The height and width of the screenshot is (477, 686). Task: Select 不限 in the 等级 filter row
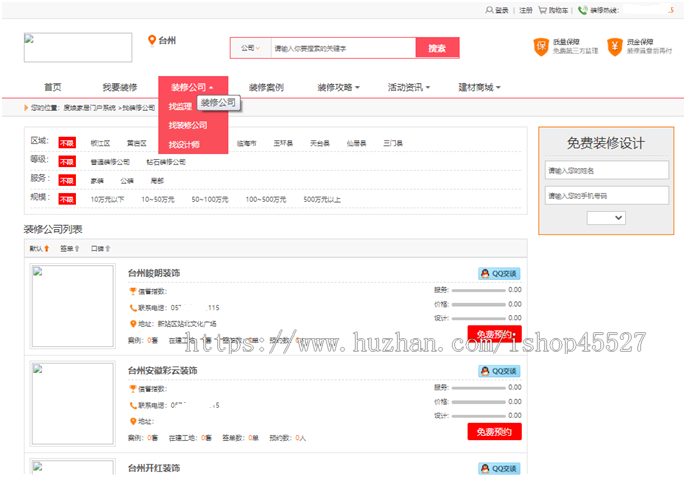coord(67,162)
